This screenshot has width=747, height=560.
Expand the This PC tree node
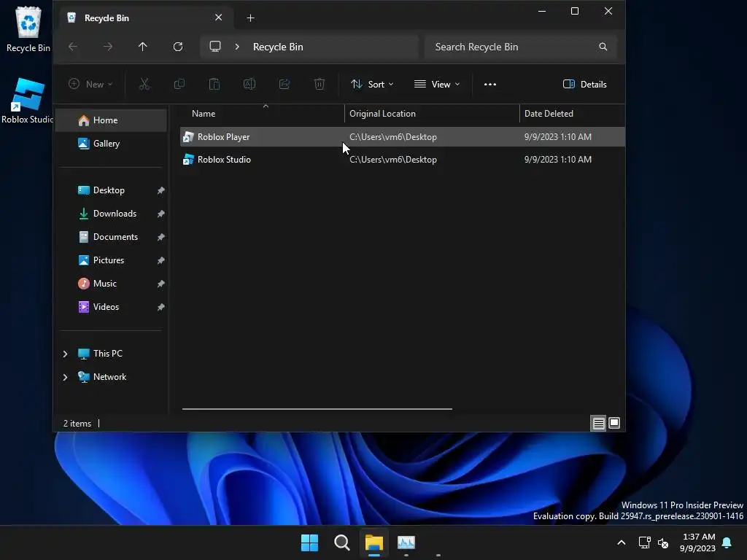65,354
